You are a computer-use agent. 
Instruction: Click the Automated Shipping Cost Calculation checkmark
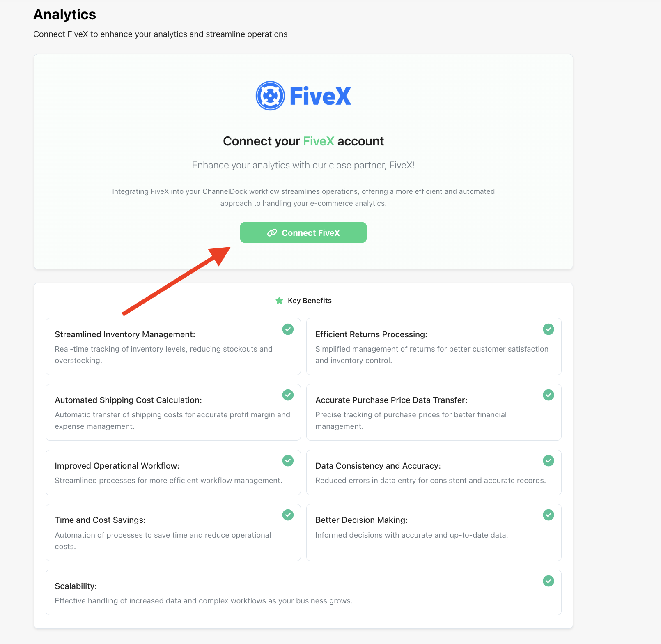point(288,395)
